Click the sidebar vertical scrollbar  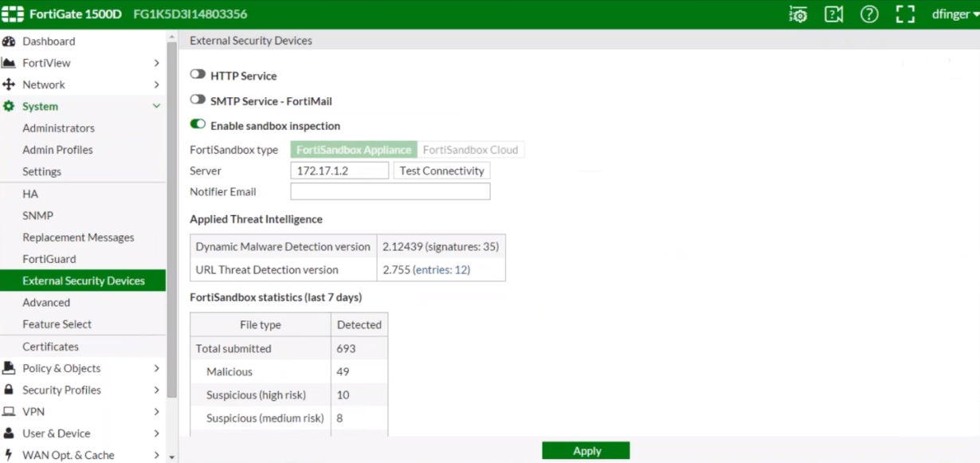[172, 219]
